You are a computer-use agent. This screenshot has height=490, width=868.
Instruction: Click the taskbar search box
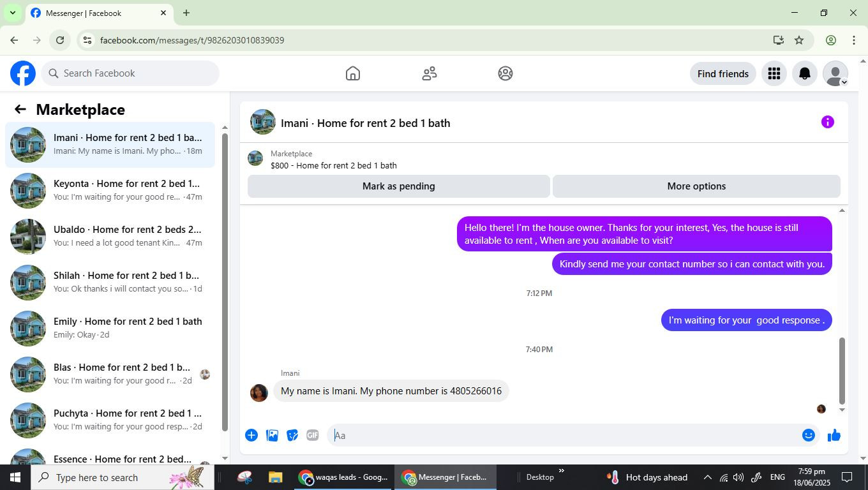click(123, 477)
